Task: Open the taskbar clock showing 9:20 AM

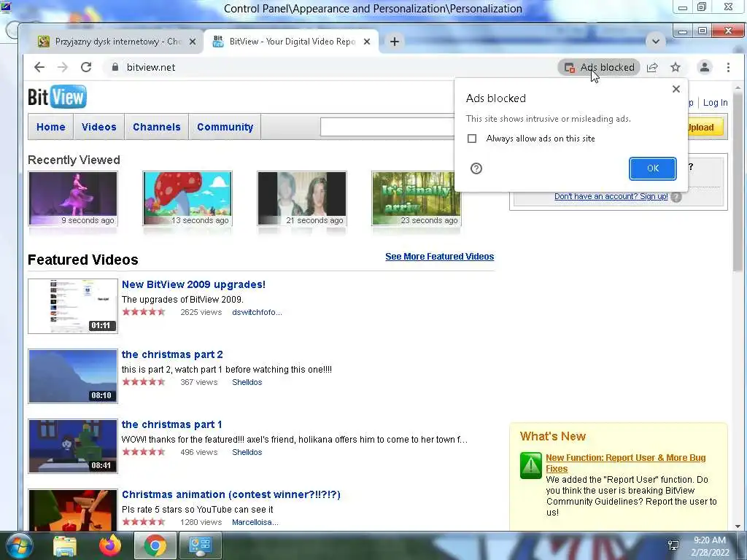Action: click(710, 546)
